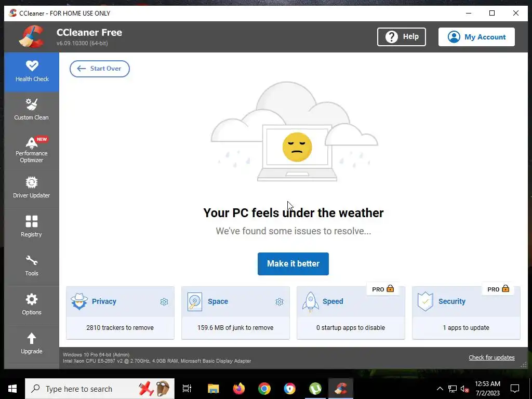532x399 pixels.
Task: Show hidden system tray icons
Action: 440,389
